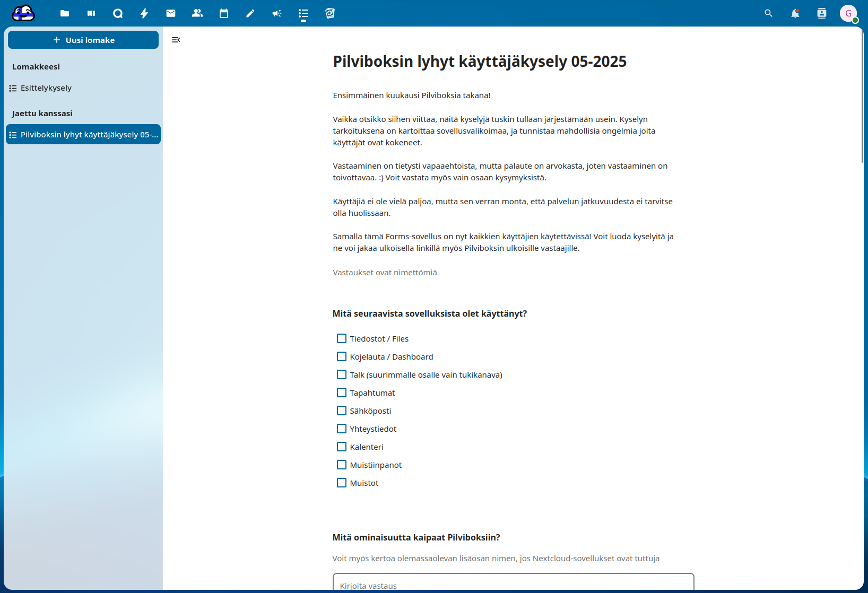This screenshot has width=868, height=593.
Task: Check the Muistiinpanot checkbox
Action: pyautogui.click(x=342, y=465)
